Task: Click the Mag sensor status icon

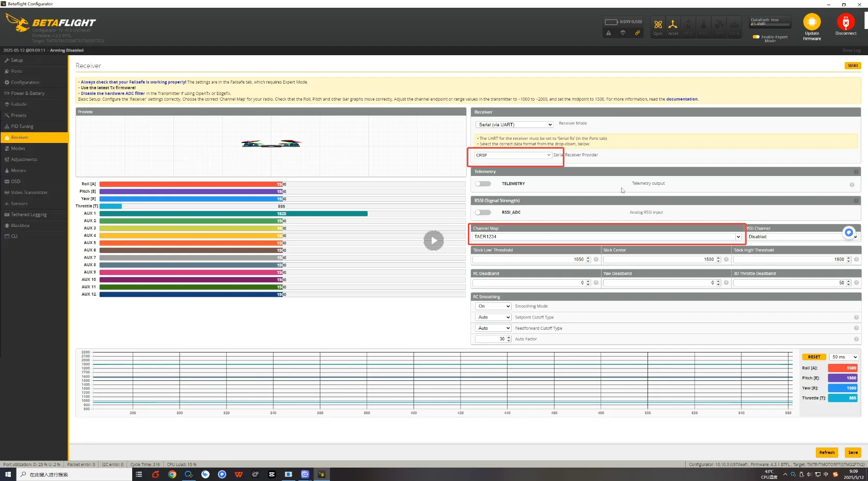Action: tap(688, 27)
